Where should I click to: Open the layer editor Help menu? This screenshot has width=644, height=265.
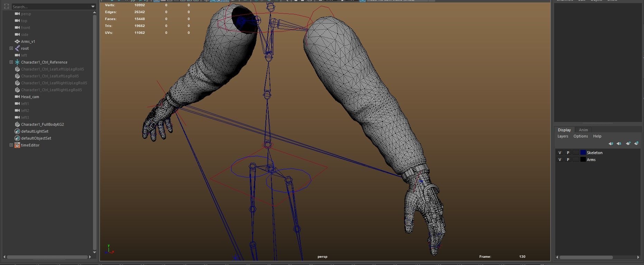pos(597,136)
